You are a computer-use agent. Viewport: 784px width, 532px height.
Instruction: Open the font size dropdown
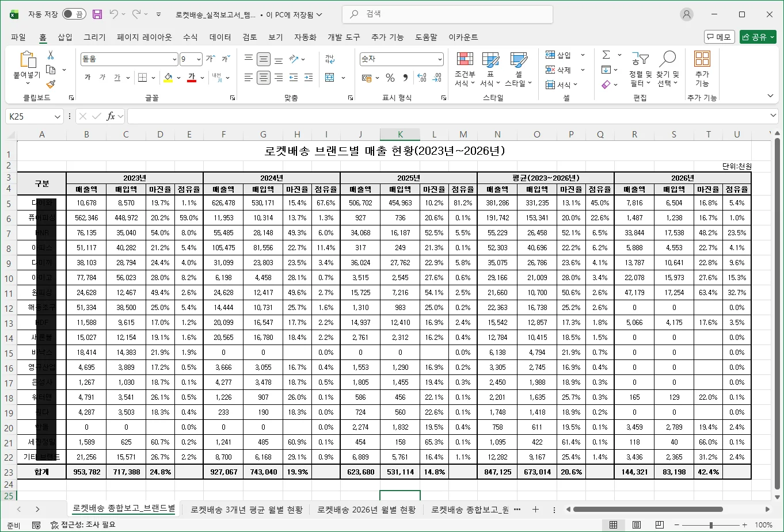point(199,59)
